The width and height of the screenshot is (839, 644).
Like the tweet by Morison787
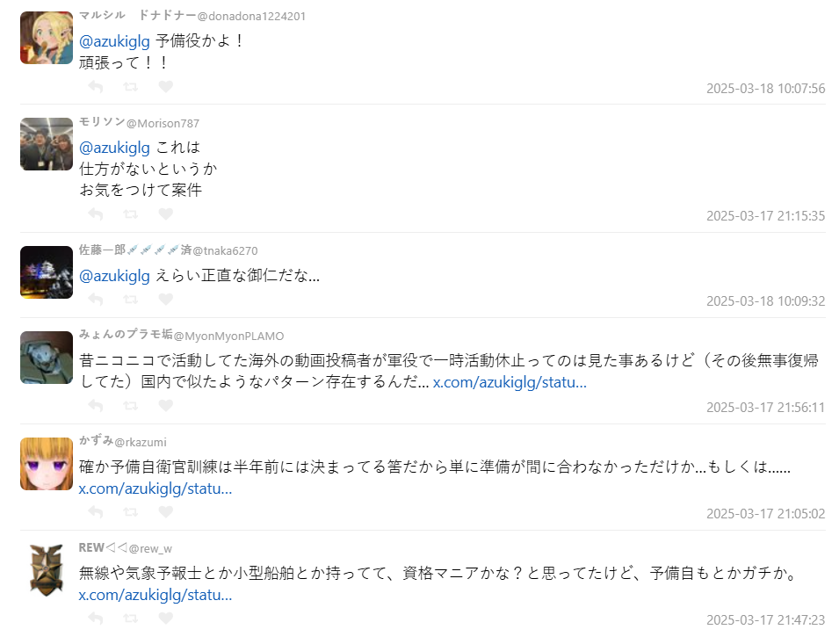(166, 214)
